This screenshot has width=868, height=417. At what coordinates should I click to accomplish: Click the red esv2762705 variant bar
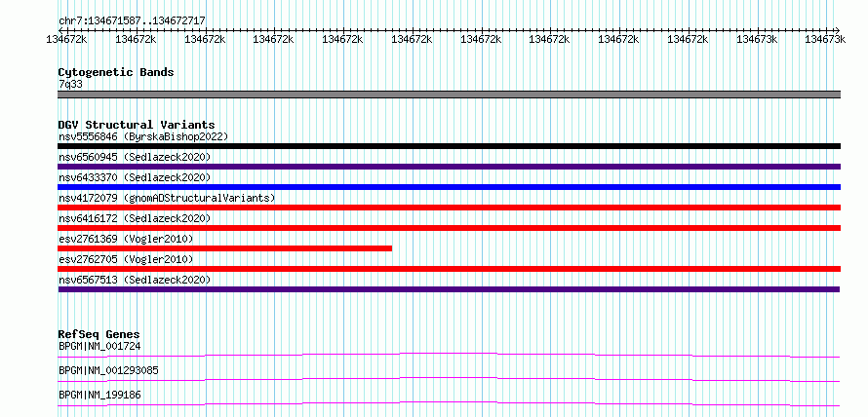click(449, 269)
